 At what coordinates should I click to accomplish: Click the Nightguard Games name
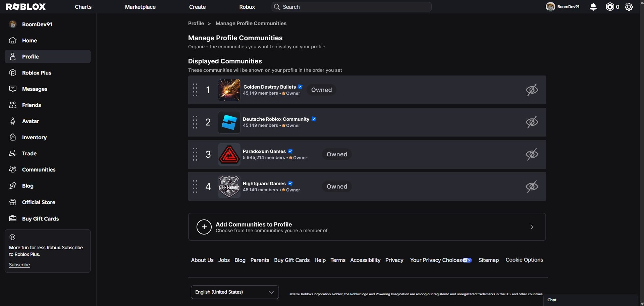(264, 184)
